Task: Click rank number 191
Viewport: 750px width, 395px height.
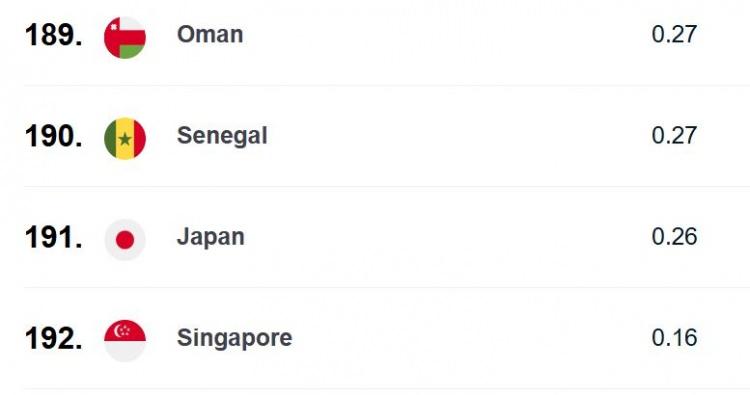Action: pos(53,238)
